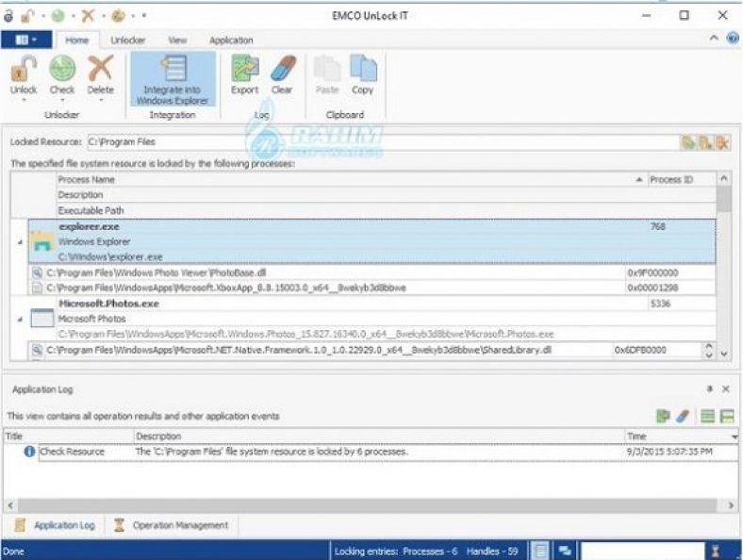This screenshot has height=560, width=743.
Task: Click the third clear icon beside Locked Resource
Action: click(x=722, y=142)
